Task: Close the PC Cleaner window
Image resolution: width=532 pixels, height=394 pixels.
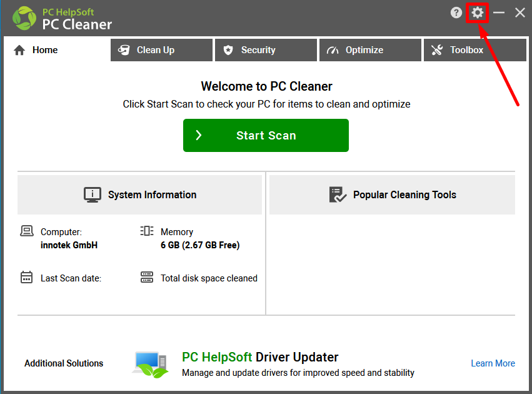Action: click(519, 13)
